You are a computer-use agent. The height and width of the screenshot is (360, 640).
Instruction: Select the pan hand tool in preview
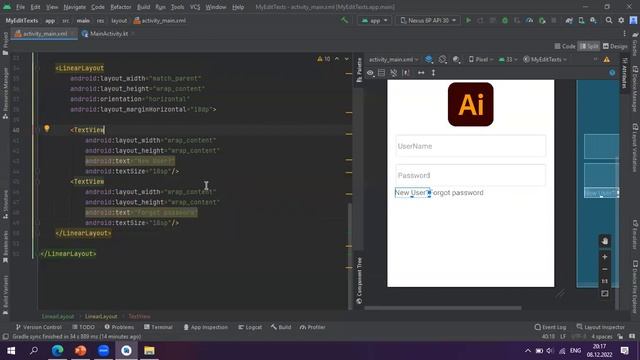pyautogui.click(x=604, y=241)
